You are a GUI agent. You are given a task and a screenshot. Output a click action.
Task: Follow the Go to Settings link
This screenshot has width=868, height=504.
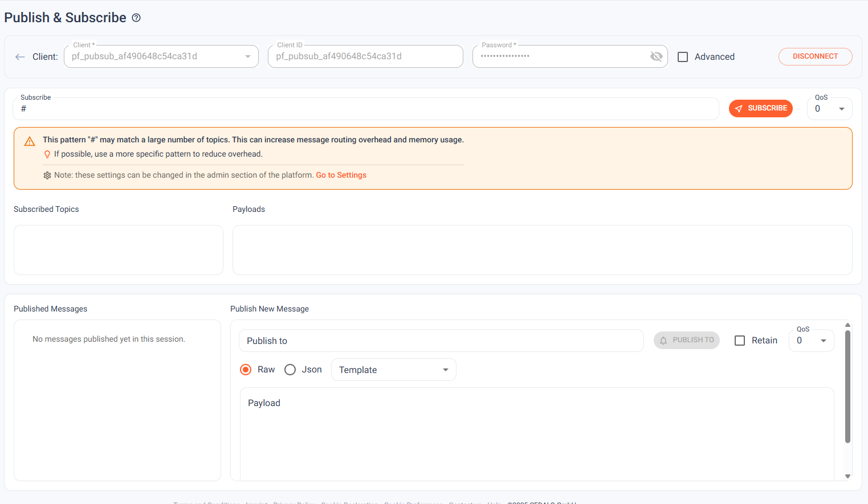click(341, 175)
